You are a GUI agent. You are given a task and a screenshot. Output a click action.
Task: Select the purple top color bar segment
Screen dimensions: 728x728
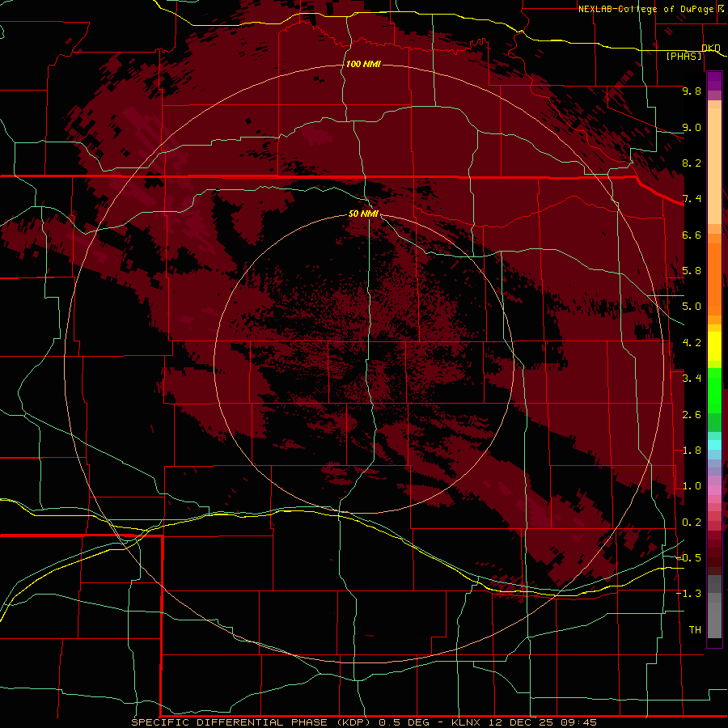pos(714,81)
